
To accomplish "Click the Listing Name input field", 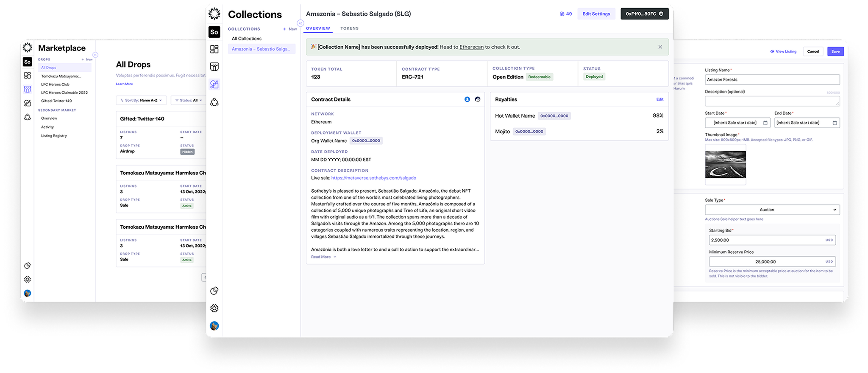I will tap(772, 80).
